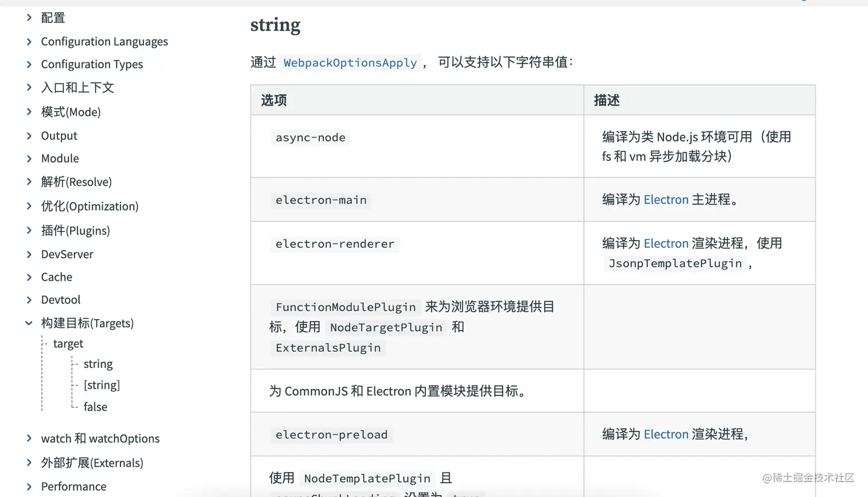Click Electron link in electron-renderer row
The height and width of the screenshot is (497, 868).
666,243
